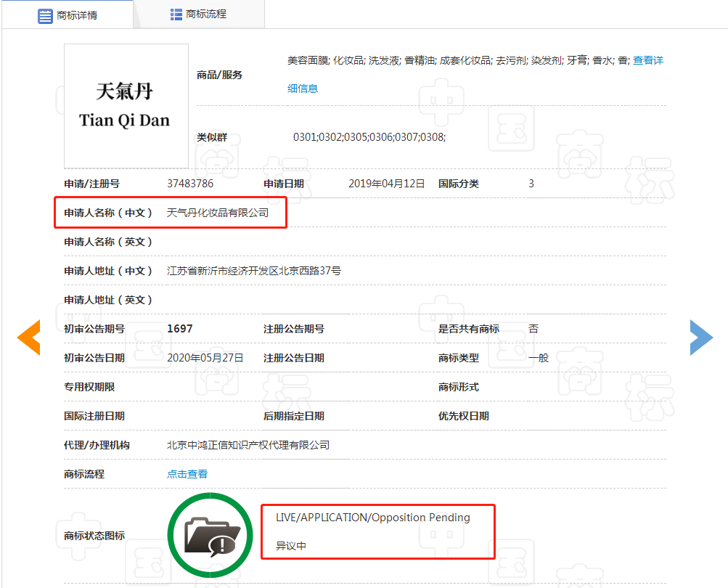Click the 注册公告日期 field label
The image size is (728, 588).
pos(294,358)
